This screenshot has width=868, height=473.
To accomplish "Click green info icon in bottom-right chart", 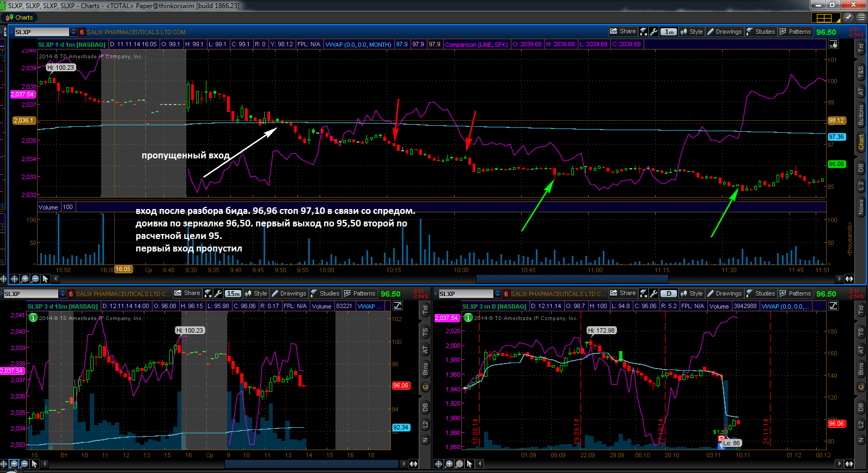I will [468, 317].
